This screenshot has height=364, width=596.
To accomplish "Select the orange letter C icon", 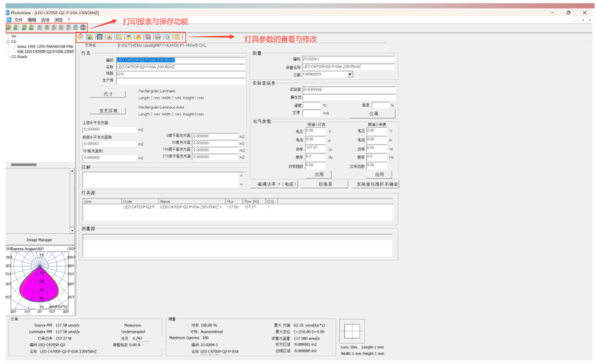I will coord(177,37).
